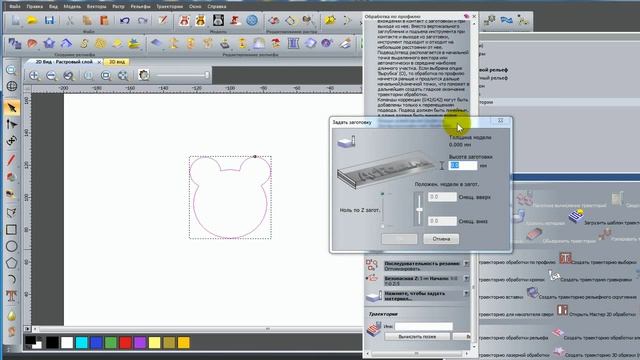Select the rectangle vector tool
This screenshot has width=640, height=360.
pos(11,229)
